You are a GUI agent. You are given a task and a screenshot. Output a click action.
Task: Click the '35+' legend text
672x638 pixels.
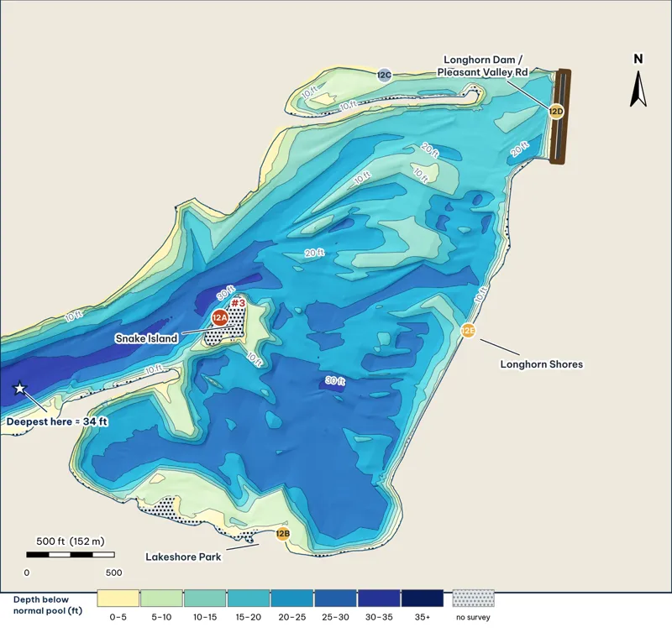[x=423, y=617]
